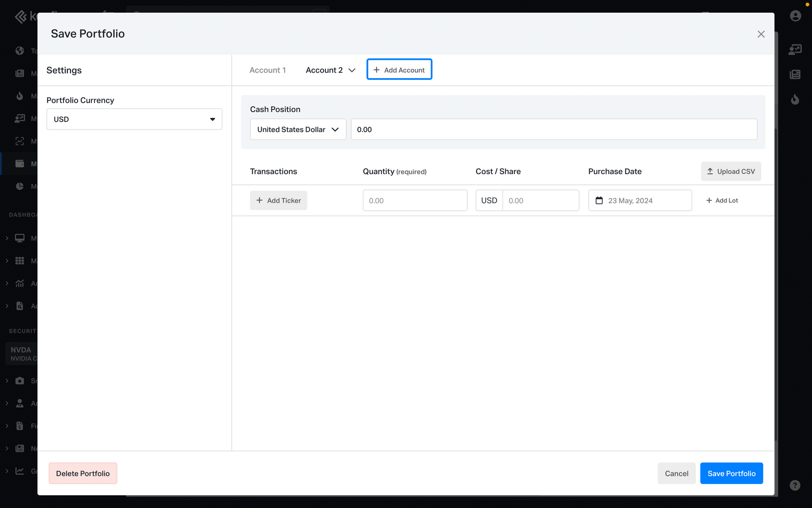Open the Portfolio Currency USD dropdown

click(134, 119)
